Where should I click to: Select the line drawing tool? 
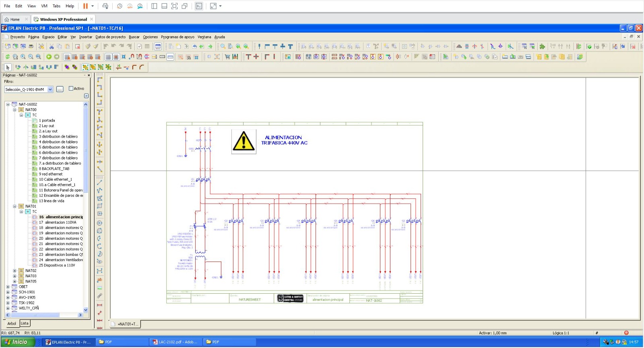(x=99, y=183)
